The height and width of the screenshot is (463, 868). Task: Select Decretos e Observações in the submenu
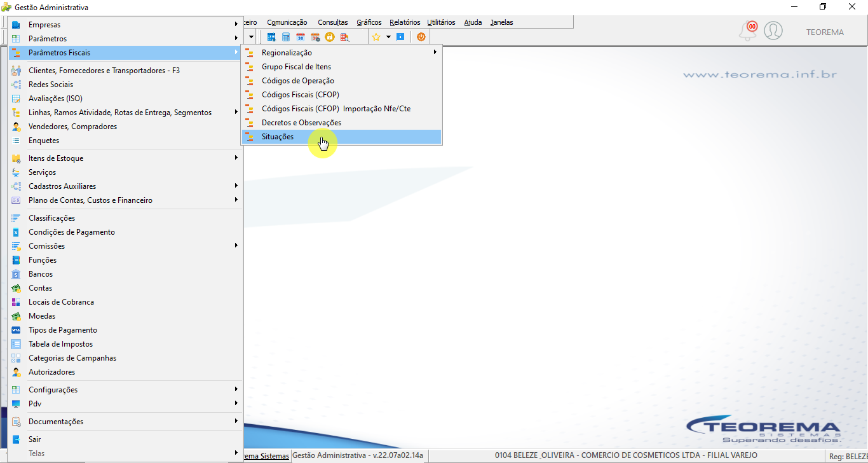pos(341,123)
